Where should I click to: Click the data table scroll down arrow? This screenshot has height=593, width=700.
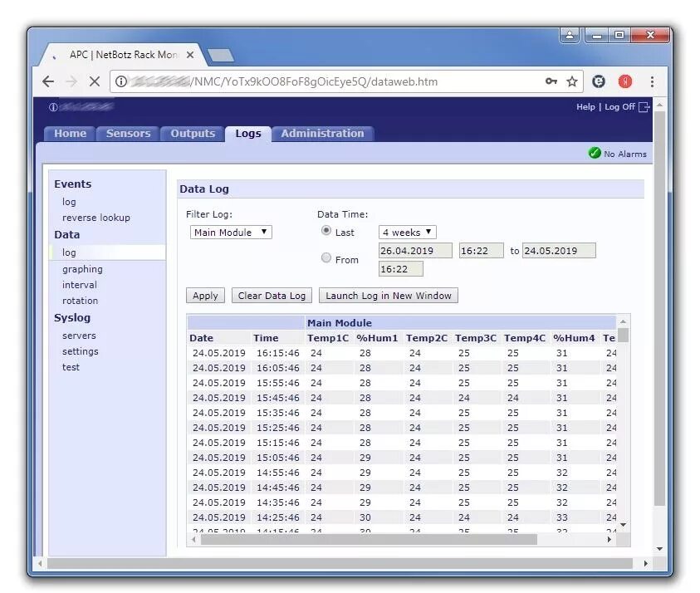pyautogui.click(x=624, y=525)
